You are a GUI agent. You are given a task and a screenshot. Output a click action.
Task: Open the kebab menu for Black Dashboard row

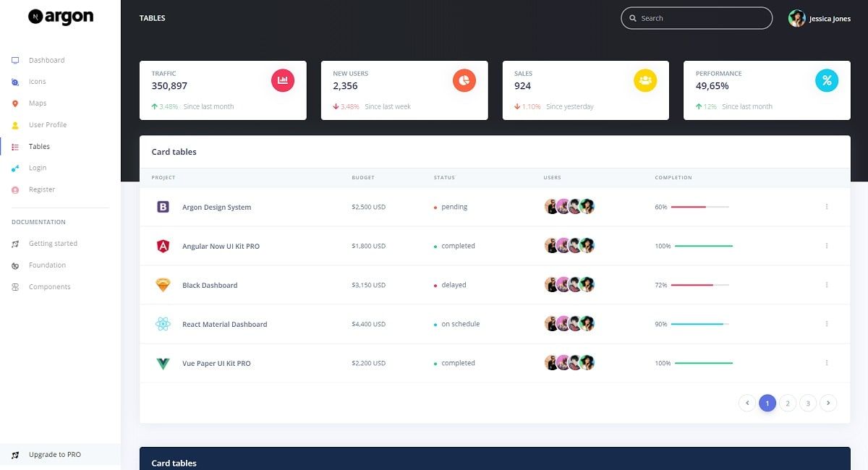pyautogui.click(x=827, y=285)
